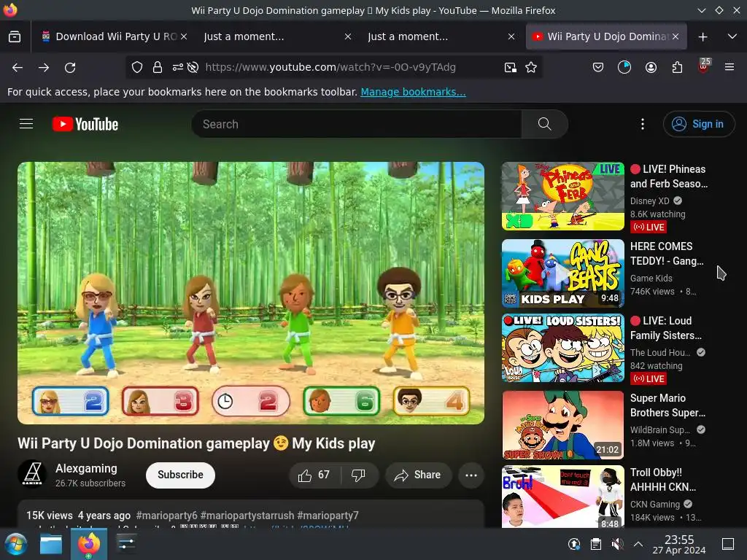Open Firefox View tab overview icon

tap(15, 36)
